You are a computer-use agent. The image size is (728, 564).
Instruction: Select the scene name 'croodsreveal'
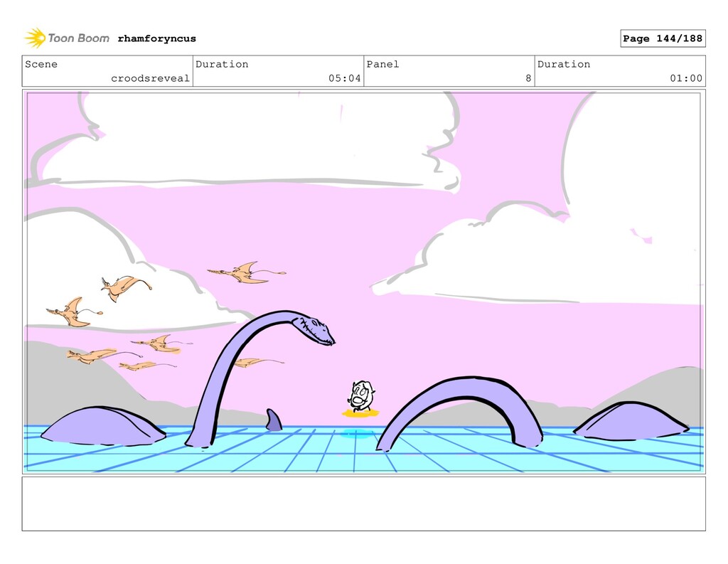click(x=150, y=78)
